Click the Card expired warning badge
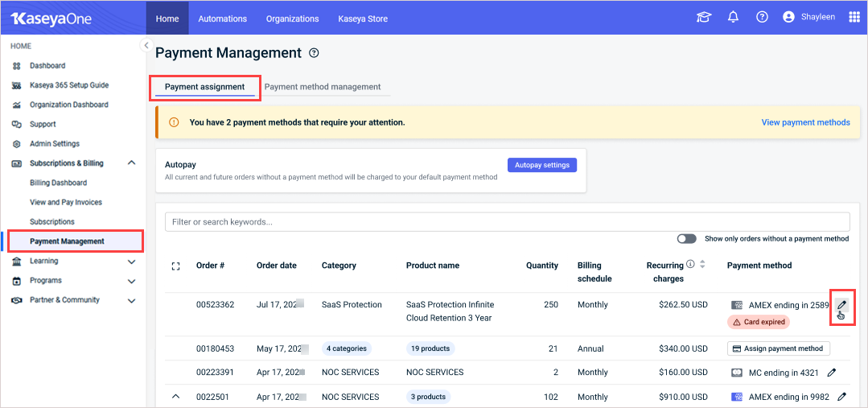Screen dimensions: 868x408 (x=759, y=322)
